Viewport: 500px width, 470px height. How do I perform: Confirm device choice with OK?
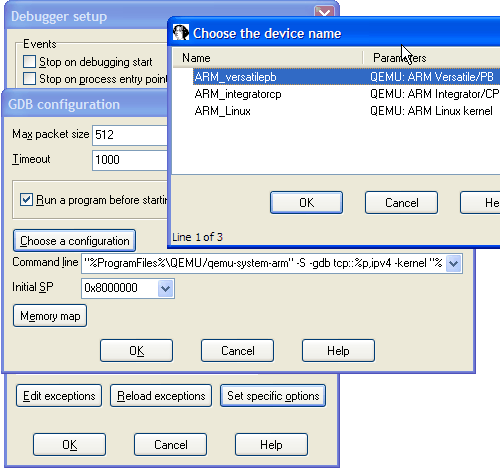[306, 202]
